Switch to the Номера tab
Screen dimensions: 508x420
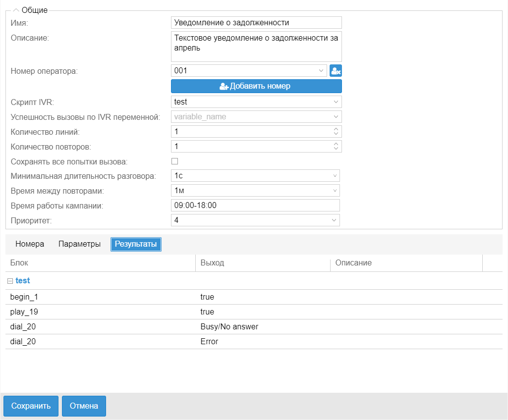pyautogui.click(x=30, y=244)
